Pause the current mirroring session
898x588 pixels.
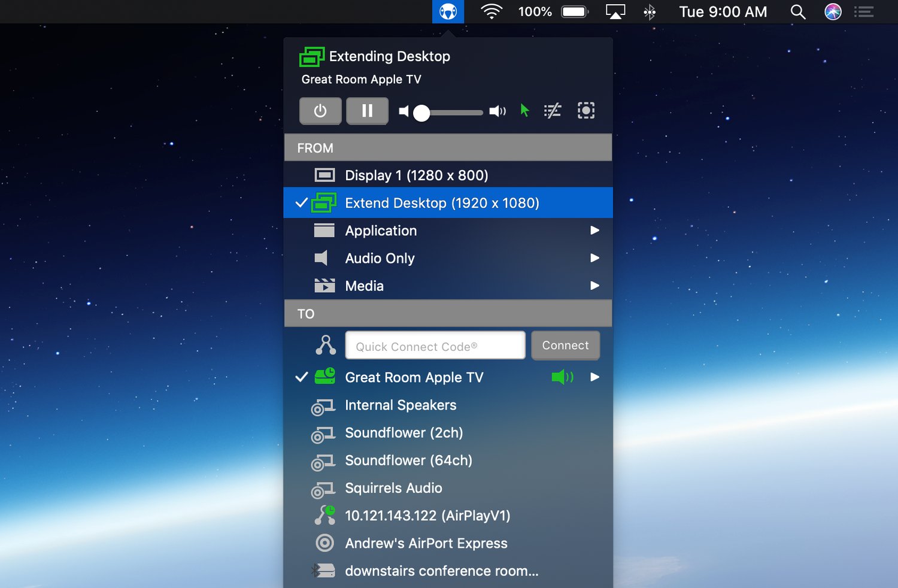367,111
